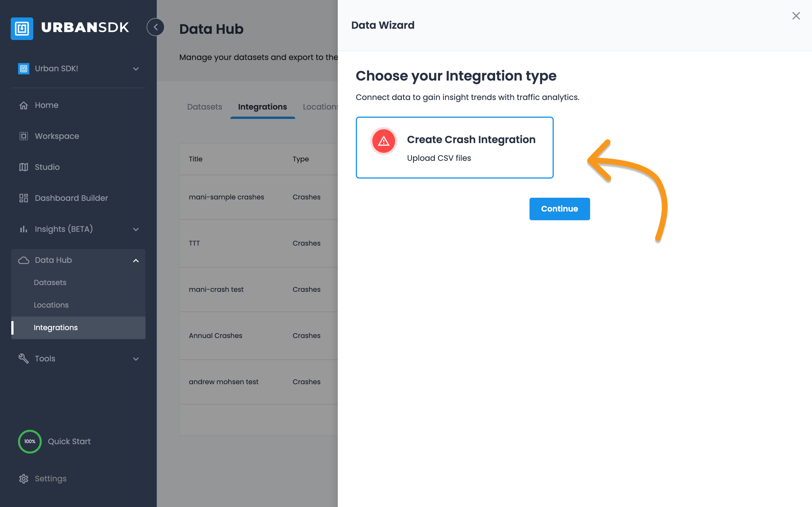Click the Urban SDK logo icon
The height and width of the screenshot is (507, 812).
[x=22, y=28]
